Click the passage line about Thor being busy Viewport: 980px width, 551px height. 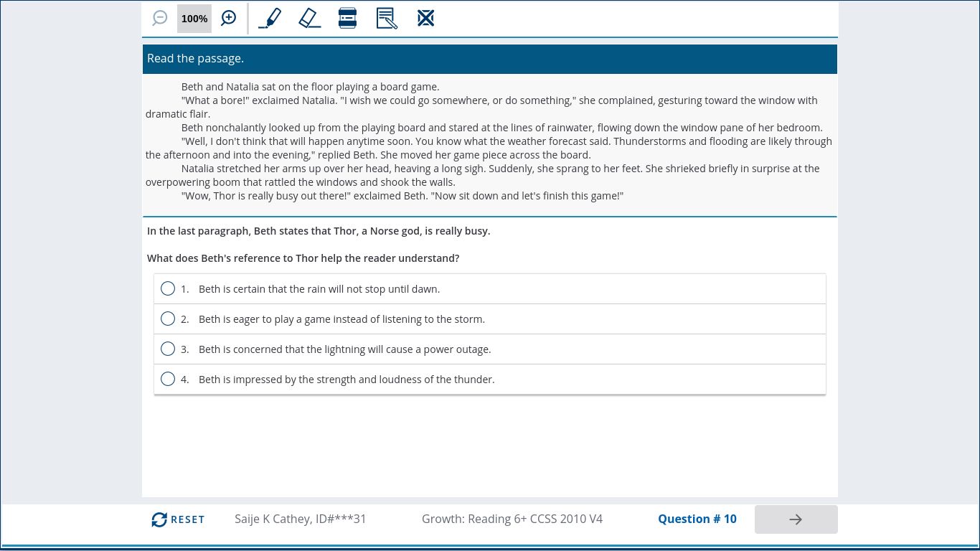[x=402, y=196]
